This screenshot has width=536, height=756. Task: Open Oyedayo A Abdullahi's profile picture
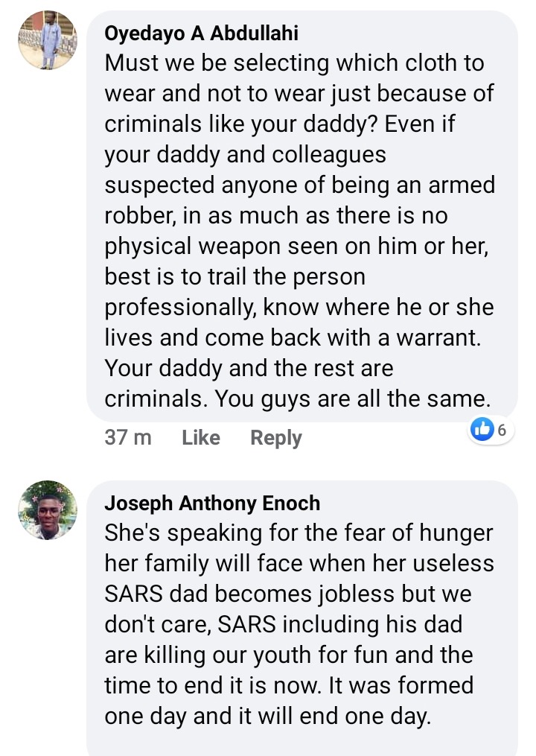(x=48, y=41)
